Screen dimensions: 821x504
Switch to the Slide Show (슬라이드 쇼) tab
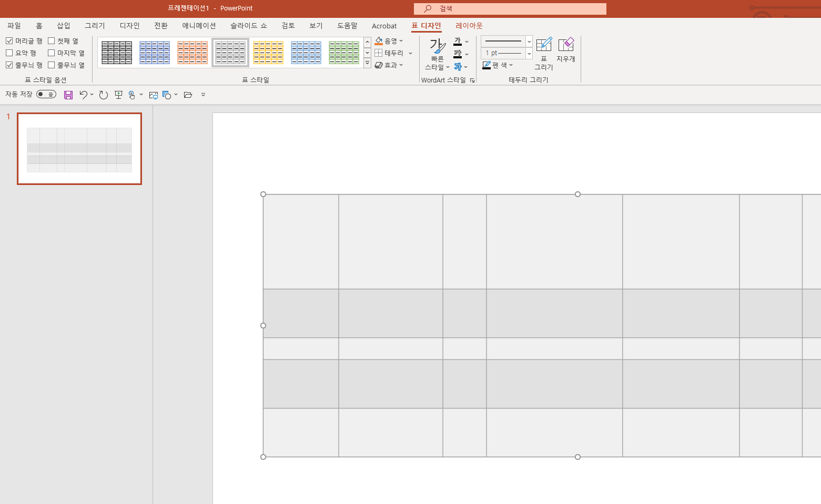[249, 26]
